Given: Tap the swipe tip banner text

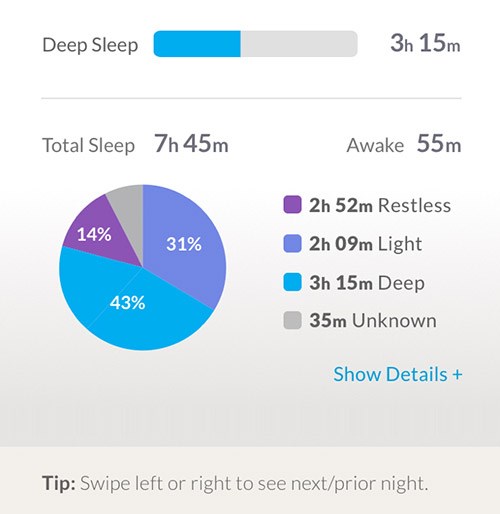Looking at the screenshot, I should point(235,483).
